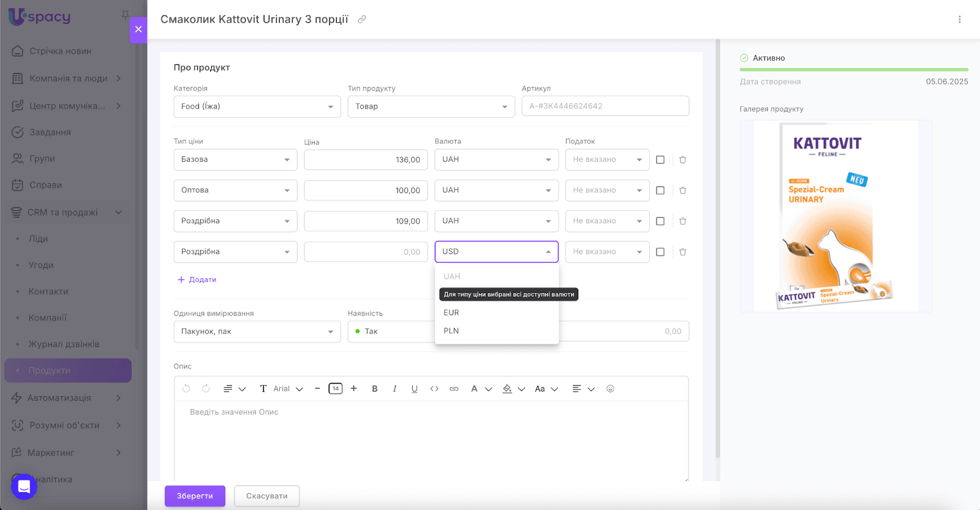Tick the checkbox in Оптова price row
Viewport: 980px width, 510px height.
pos(660,191)
